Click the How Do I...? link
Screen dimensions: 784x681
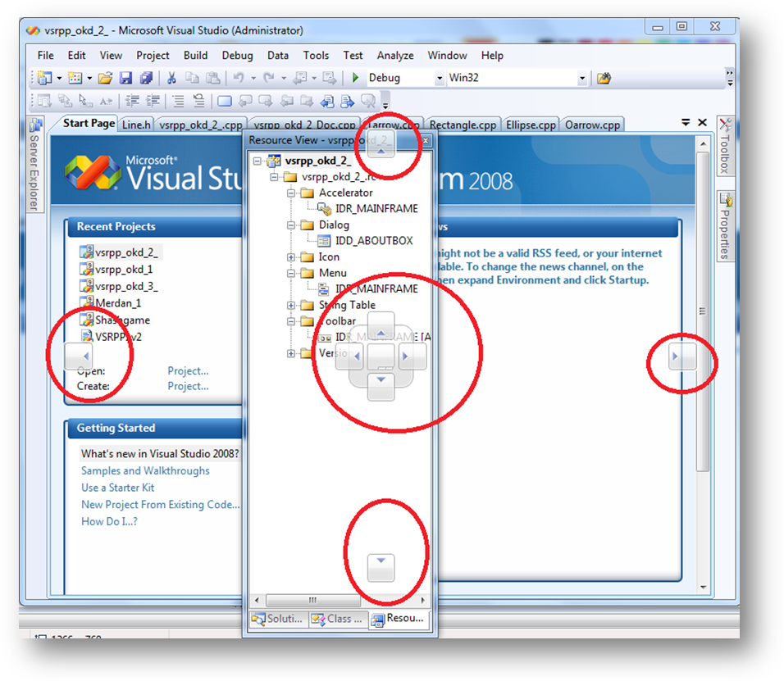point(109,522)
